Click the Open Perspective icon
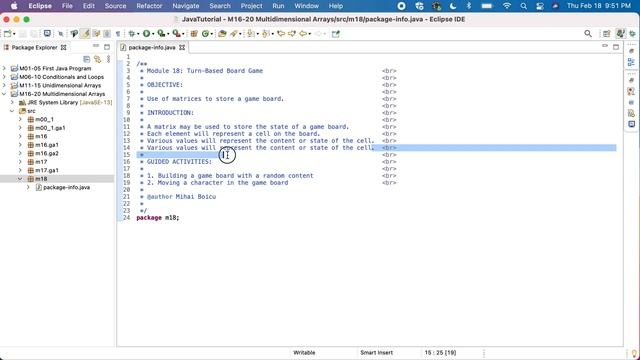Screen dimensions: 640x360 tap(607, 33)
